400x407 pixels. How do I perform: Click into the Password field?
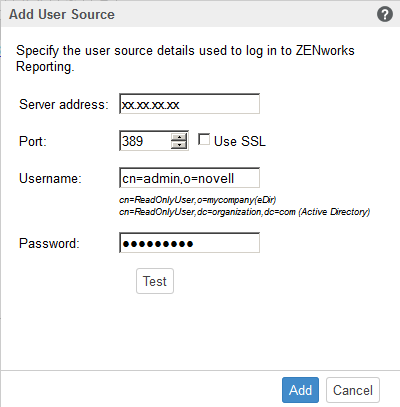pos(189,243)
